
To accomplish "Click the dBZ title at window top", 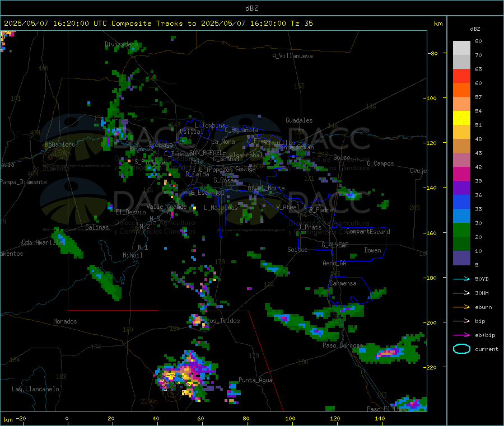I will [251, 8].
